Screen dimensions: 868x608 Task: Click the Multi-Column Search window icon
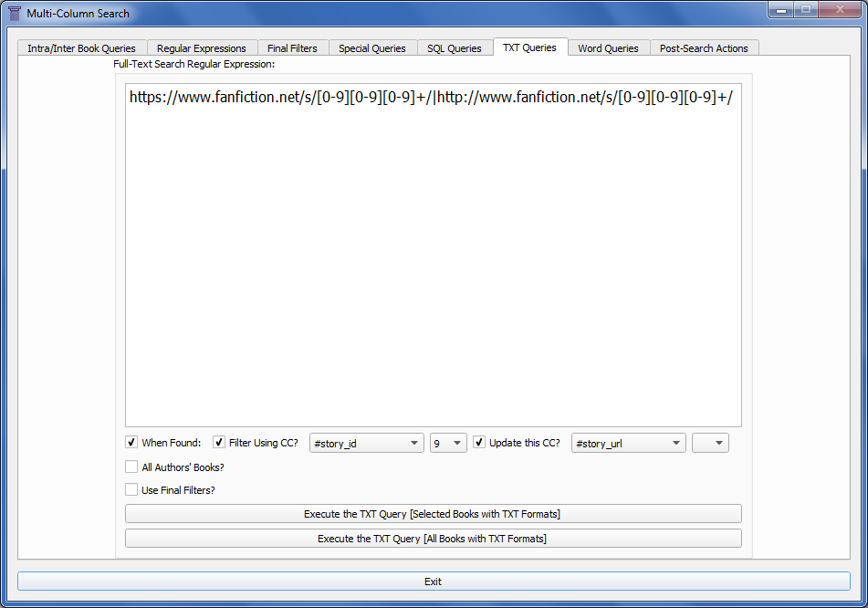pos(15,14)
